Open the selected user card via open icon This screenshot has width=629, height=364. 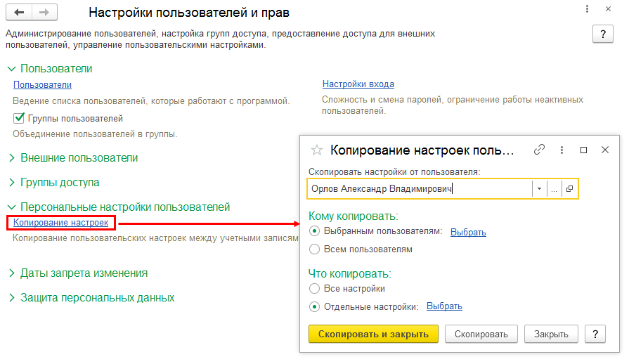point(569,189)
